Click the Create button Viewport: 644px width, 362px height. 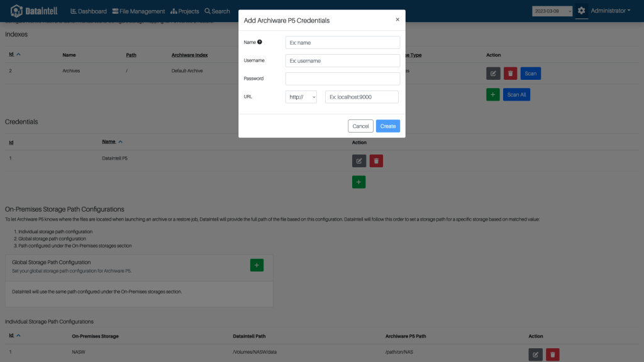387,126
